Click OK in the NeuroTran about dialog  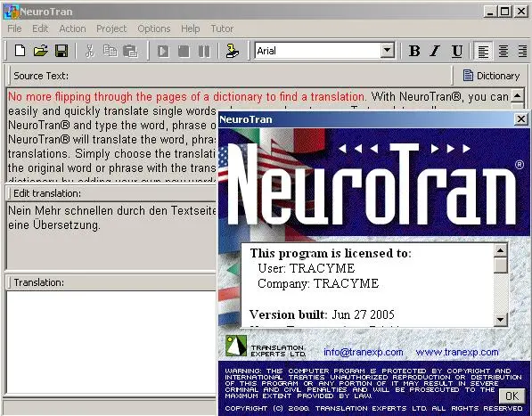click(512, 396)
